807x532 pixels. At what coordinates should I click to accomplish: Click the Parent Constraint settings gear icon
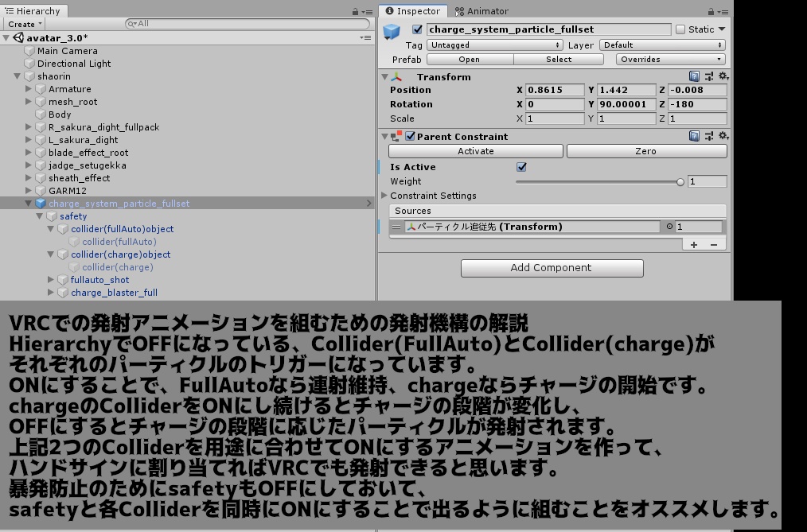[x=722, y=135]
